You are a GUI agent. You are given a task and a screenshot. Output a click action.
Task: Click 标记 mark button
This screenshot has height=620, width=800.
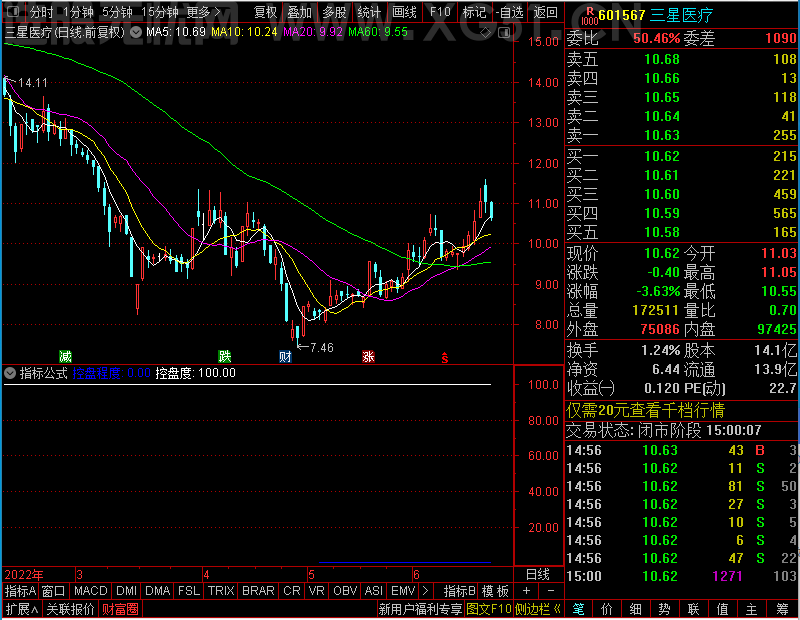click(474, 12)
